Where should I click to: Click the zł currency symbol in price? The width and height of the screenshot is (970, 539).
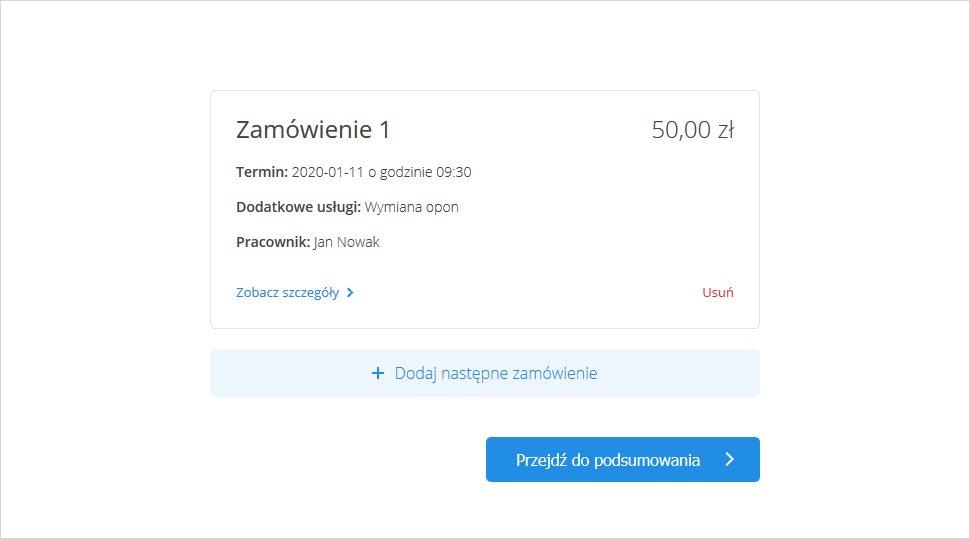tap(726, 130)
